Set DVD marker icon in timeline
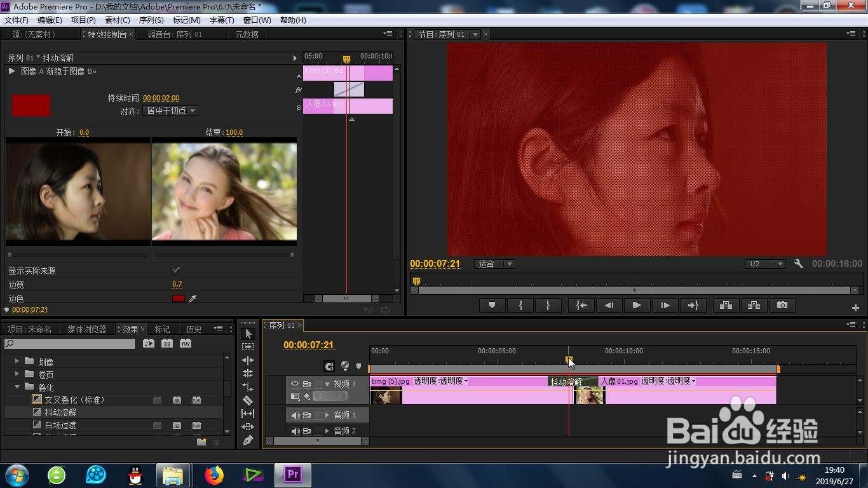Viewport: 868px width, 488px height. 345,366
